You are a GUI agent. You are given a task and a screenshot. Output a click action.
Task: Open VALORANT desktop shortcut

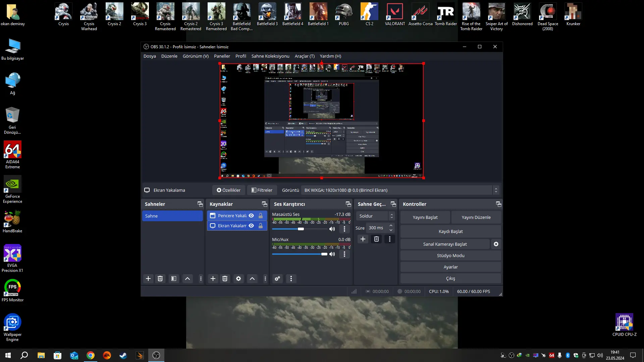click(395, 14)
